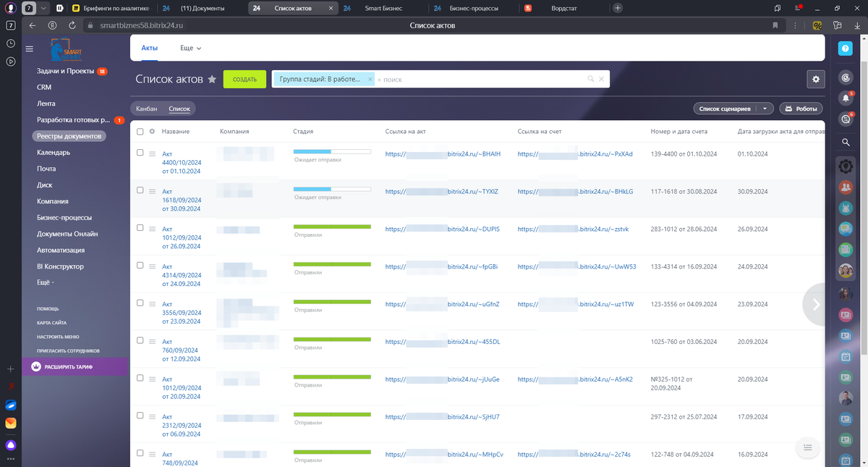Open grid column settings gear in the header
Screen dimensions: 868x467
coord(152,131)
